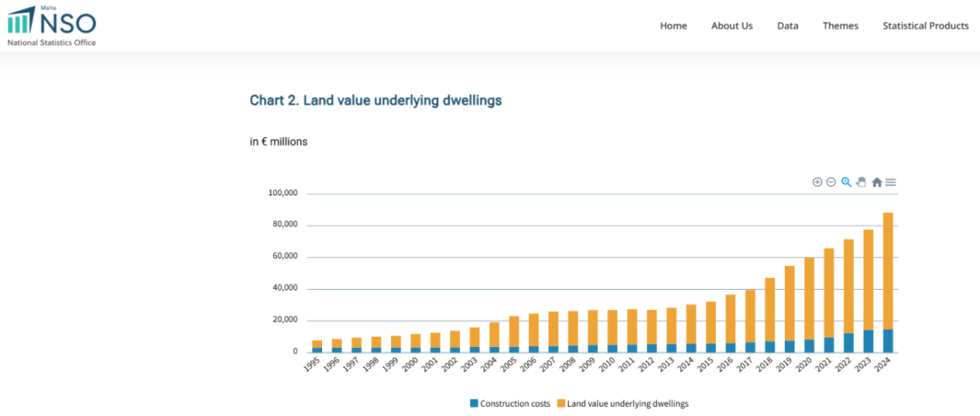Open the chart hamburger export menu
This screenshot has height=416, width=980.
[891, 183]
